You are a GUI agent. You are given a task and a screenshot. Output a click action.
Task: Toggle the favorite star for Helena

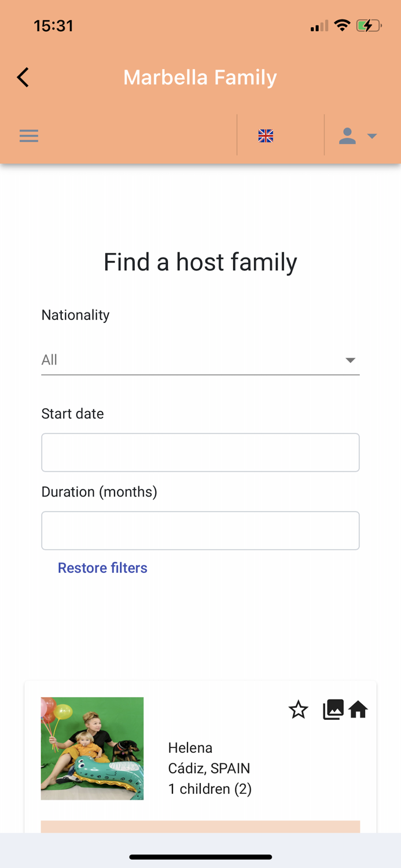pos(299,709)
